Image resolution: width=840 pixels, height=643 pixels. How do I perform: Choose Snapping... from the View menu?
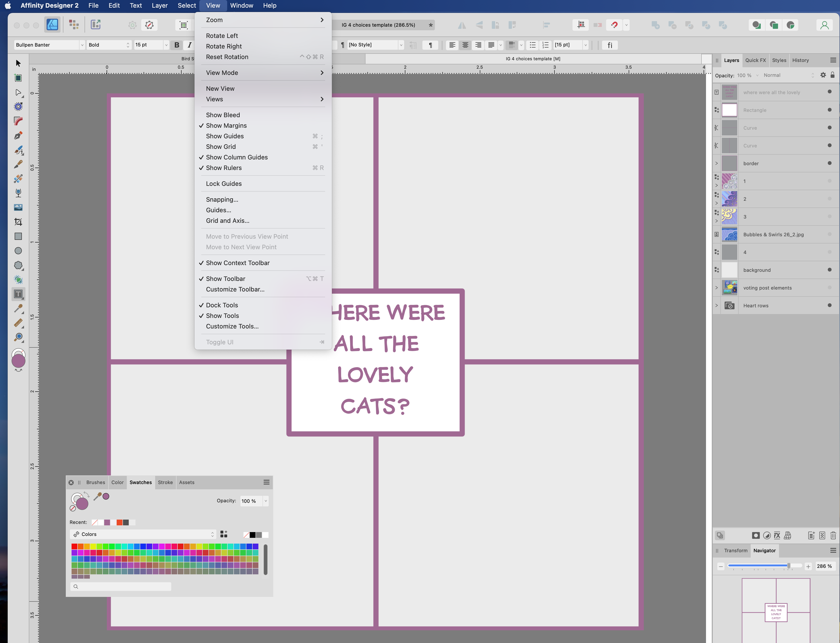pyautogui.click(x=222, y=199)
